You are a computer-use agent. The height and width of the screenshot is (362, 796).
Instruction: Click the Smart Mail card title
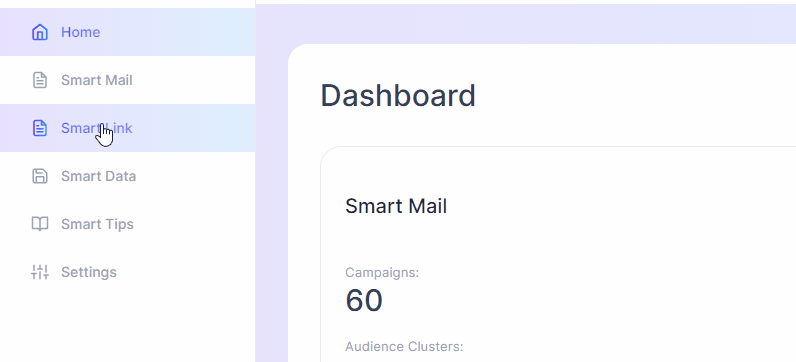tap(396, 206)
